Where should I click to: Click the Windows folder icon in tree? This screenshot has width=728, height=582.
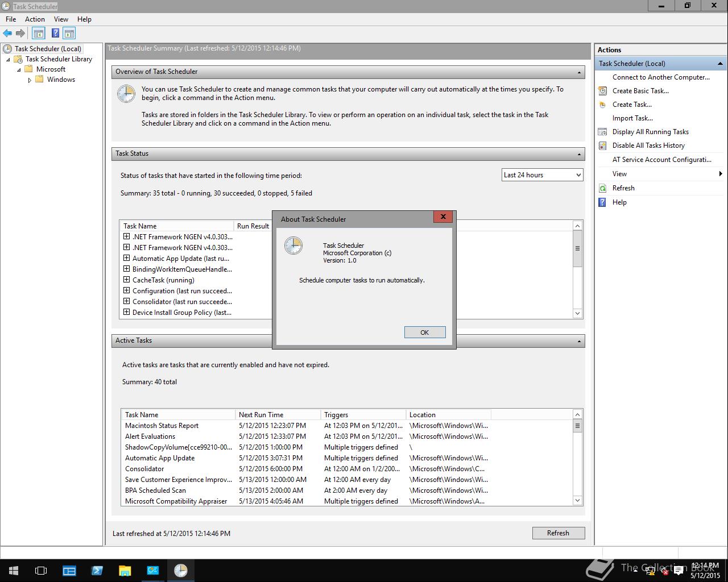point(39,80)
